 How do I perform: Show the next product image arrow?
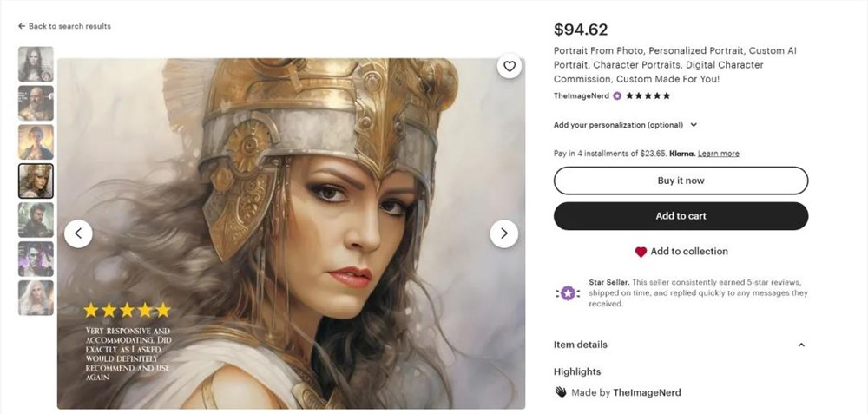(503, 233)
